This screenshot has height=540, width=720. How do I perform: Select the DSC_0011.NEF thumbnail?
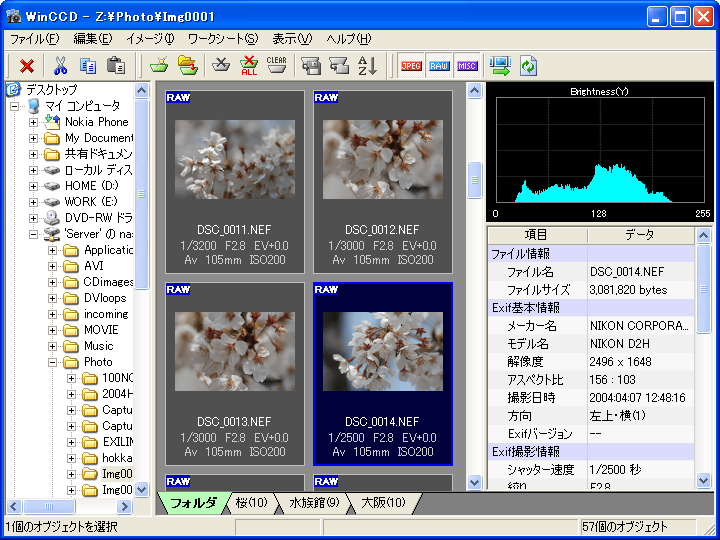pos(235,182)
